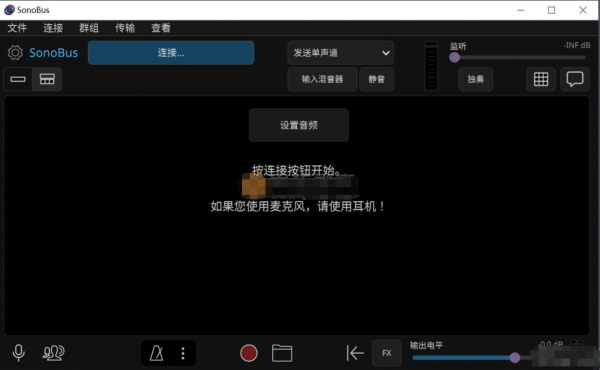Open the chat bubble icon

click(x=575, y=79)
